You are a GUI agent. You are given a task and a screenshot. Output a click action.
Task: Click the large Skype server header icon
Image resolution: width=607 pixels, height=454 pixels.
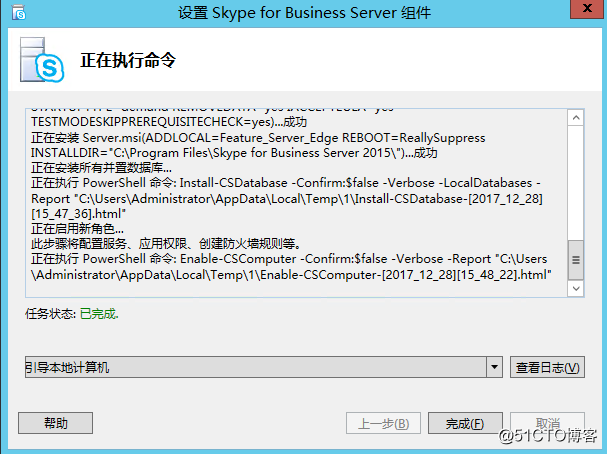[42, 60]
